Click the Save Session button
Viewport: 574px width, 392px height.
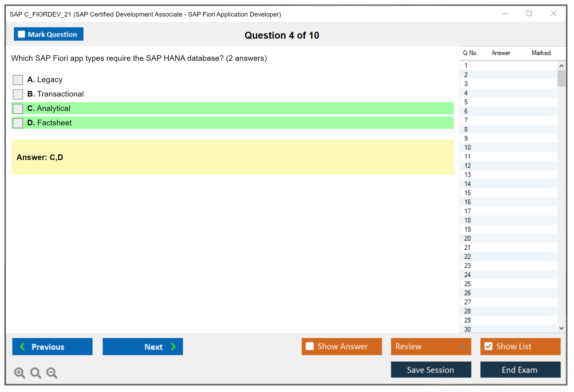coord(431,370)
